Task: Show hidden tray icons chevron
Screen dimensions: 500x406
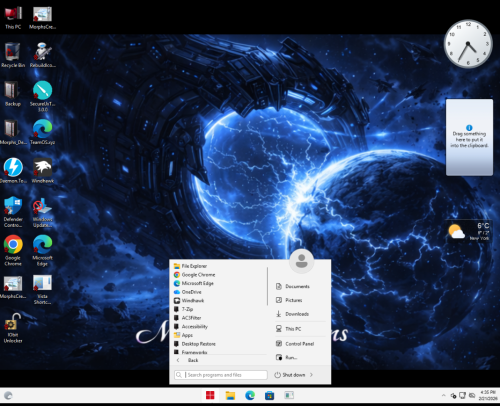Action: coord(443,396)
